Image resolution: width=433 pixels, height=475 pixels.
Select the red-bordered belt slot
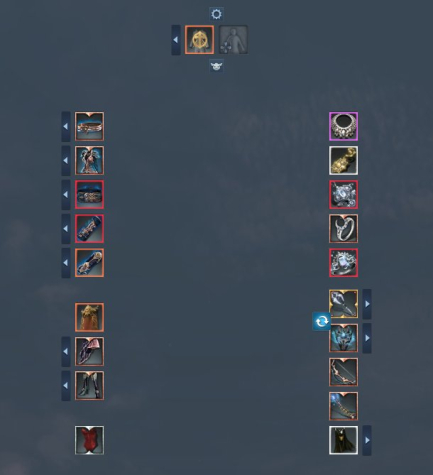tap(89, 194)
